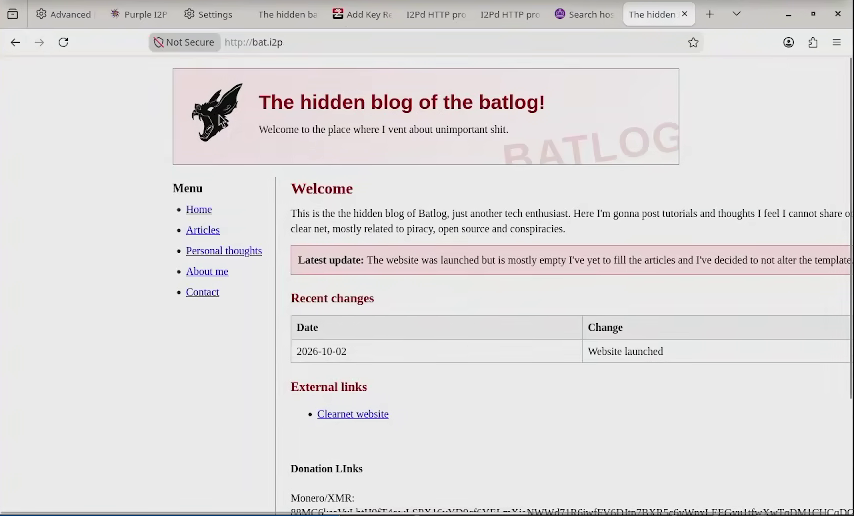
Task: Expand the list-all-tabs chevron
Action: click(x=736, y=14)
